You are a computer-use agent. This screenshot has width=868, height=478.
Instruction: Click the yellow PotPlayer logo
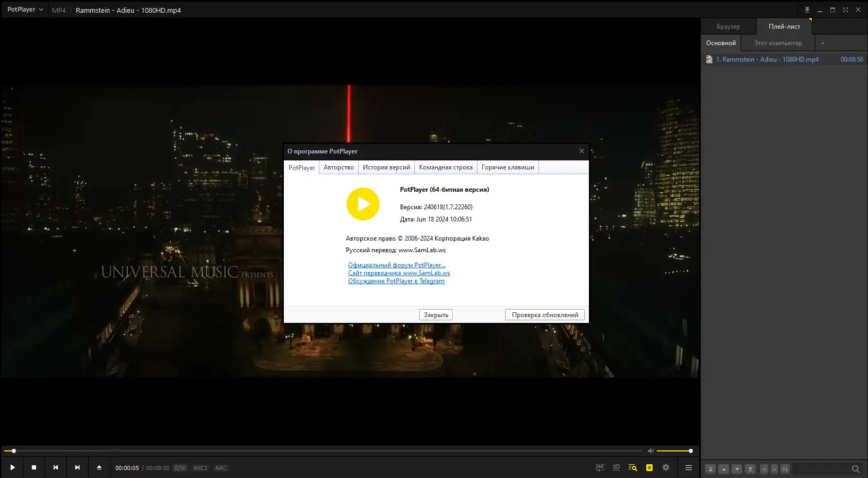363,204
